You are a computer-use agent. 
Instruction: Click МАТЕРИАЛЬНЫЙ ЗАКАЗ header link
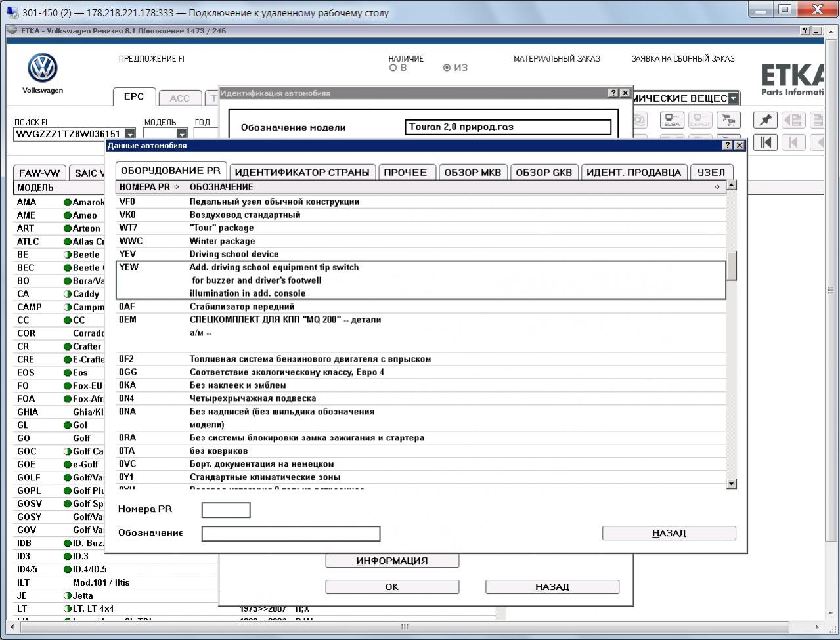[x=557, y=58]
